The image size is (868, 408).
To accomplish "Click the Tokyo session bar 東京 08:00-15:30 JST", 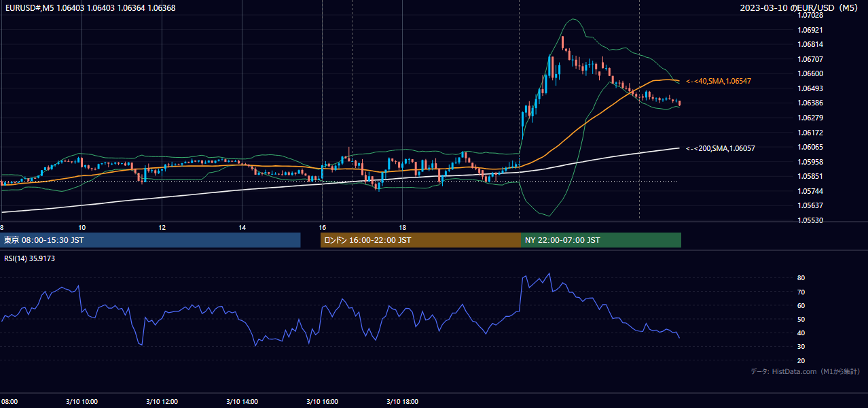I will (x=150, y=240).
